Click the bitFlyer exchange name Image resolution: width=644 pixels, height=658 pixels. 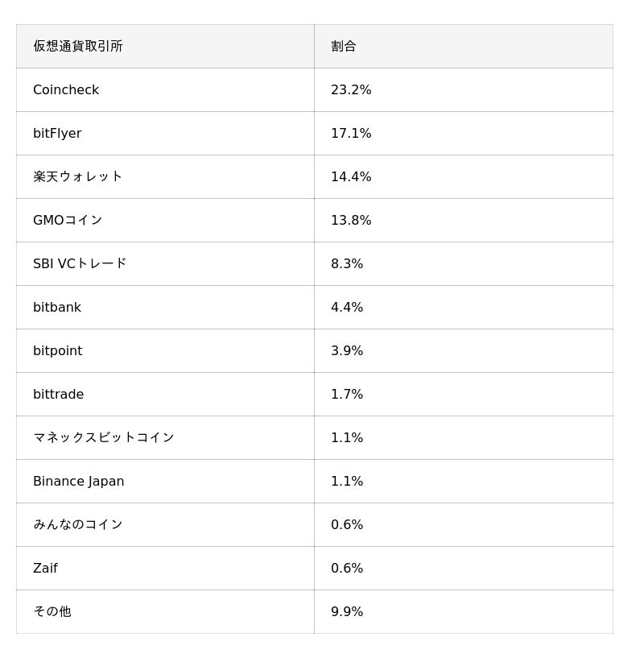[x=57, y=134]
